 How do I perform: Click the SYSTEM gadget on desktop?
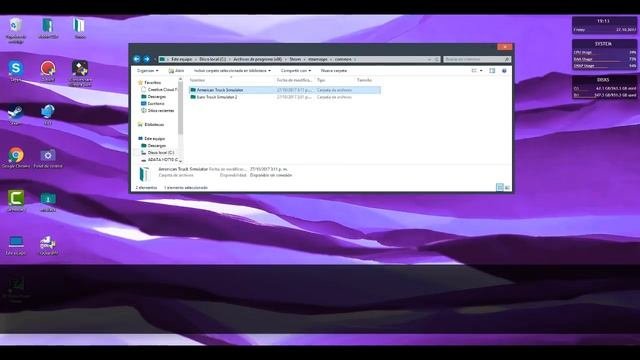coord(604,54)
